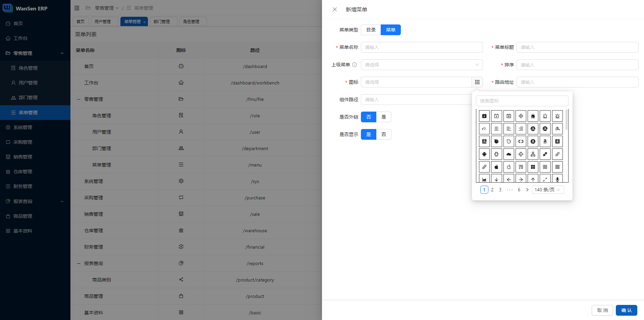Choose the filled Android robot icon
This screenshot has width=644, height=320.
484,154
